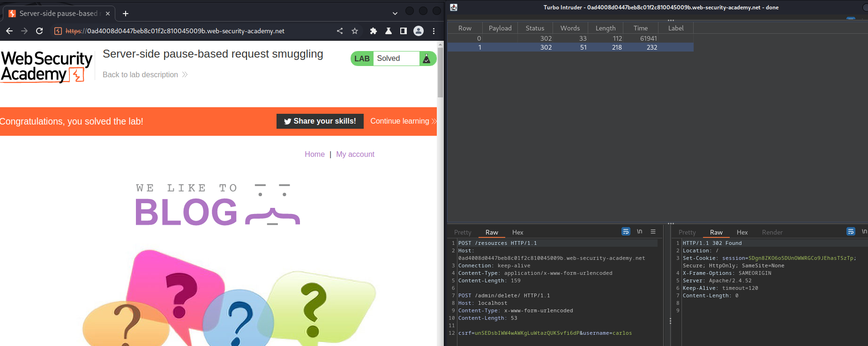868x346 pixels.
Task: Switch response pane to the Render tab
Action: (772, 232)
